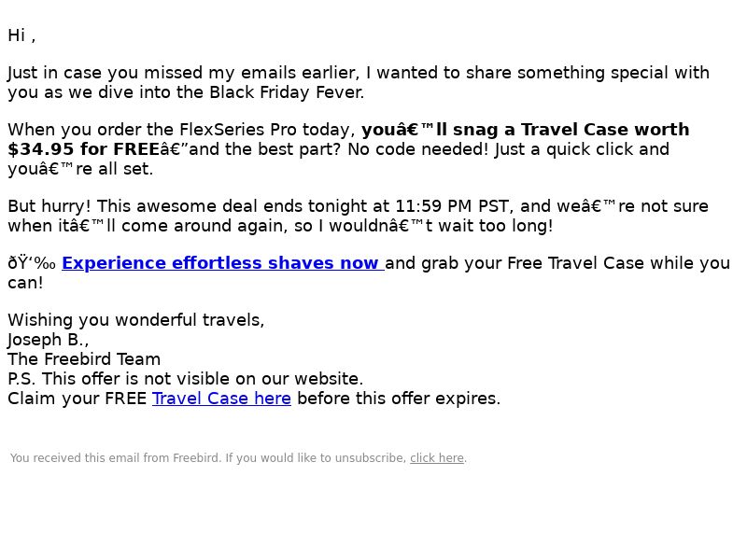Open the 'Experience effortless shaves now' link
Screen dimensions: 747x560
(222, 263)
